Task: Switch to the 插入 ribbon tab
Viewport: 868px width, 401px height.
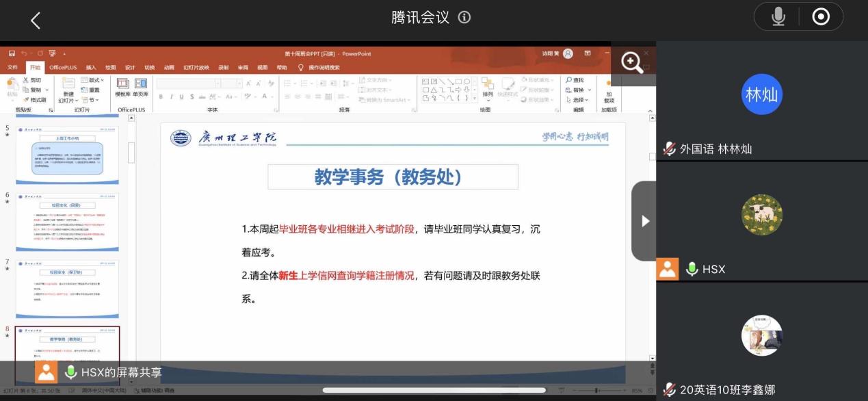Action: 91,68
